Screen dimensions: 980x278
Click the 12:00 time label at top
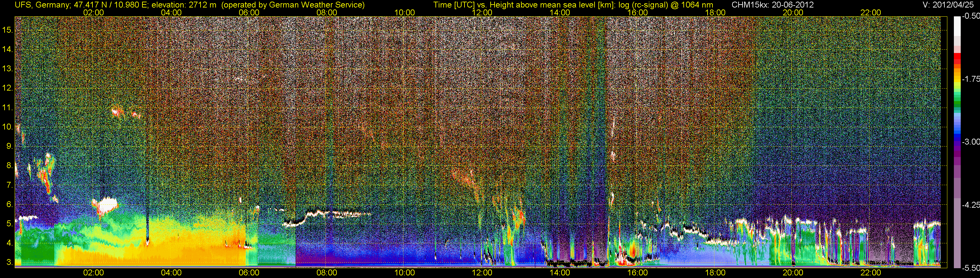click(482, 12)
